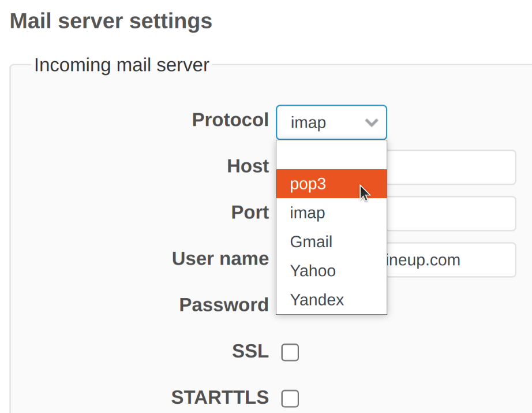Click the Password field label

coord(224,305)
